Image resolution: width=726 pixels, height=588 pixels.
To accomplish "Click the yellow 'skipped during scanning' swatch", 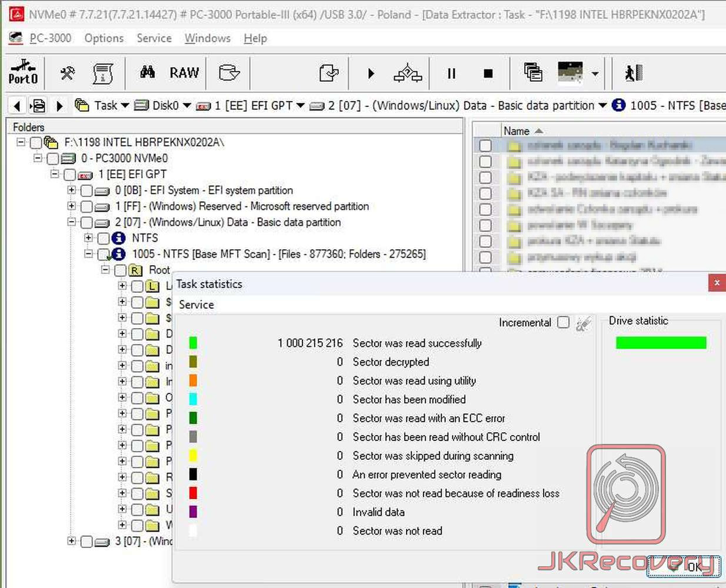I will click(x=193, y=456).
